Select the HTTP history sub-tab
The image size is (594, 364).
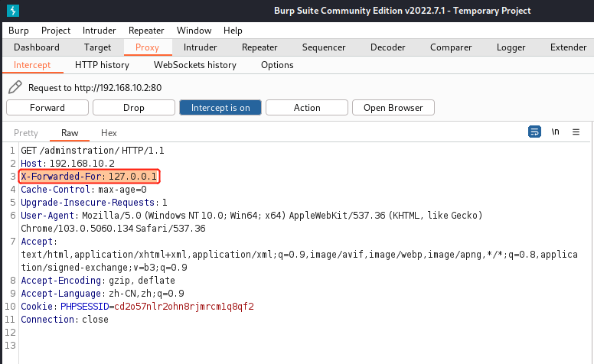click(102, 65)
